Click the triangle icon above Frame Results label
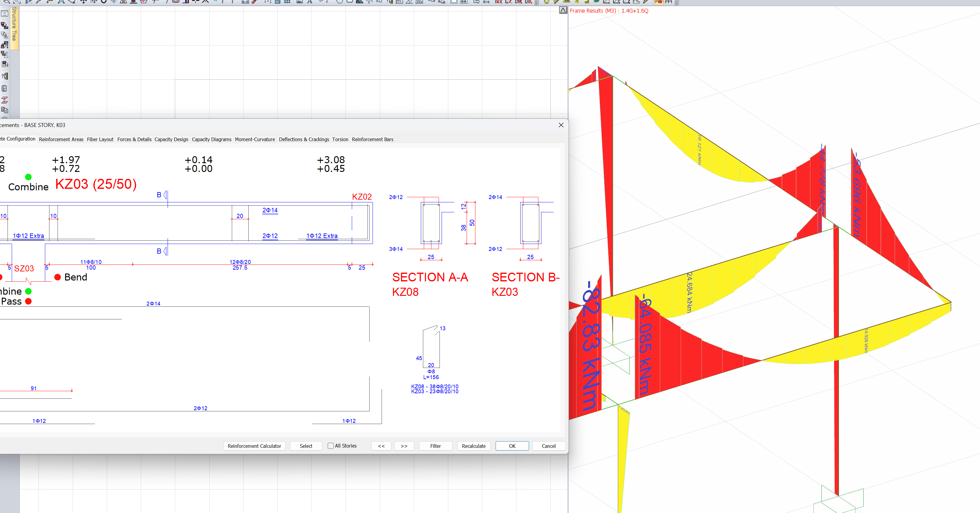980x513 pixels. (563, 10)
